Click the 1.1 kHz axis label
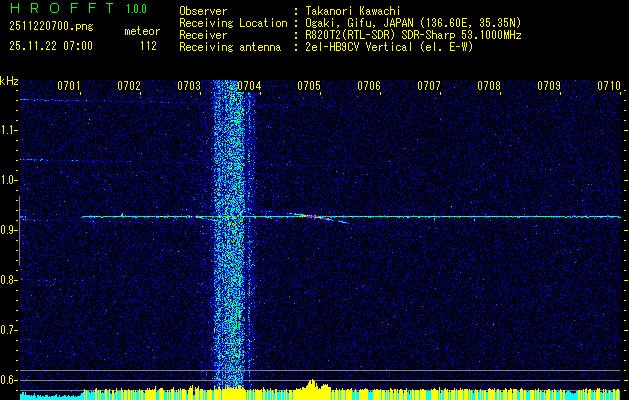 (x=8, y=130)
